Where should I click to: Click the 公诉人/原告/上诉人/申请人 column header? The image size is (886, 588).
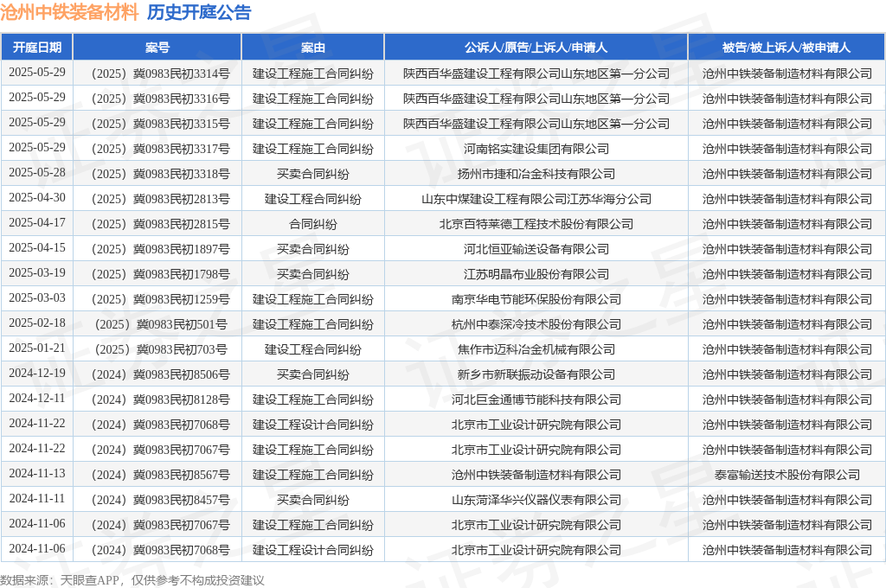(536, 48)
